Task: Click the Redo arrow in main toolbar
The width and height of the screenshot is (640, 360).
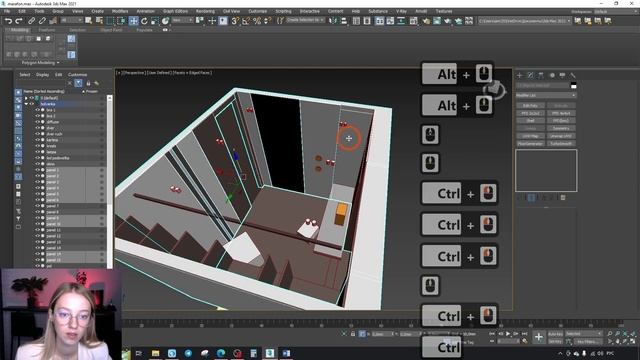Action: (x=19, y=21)
